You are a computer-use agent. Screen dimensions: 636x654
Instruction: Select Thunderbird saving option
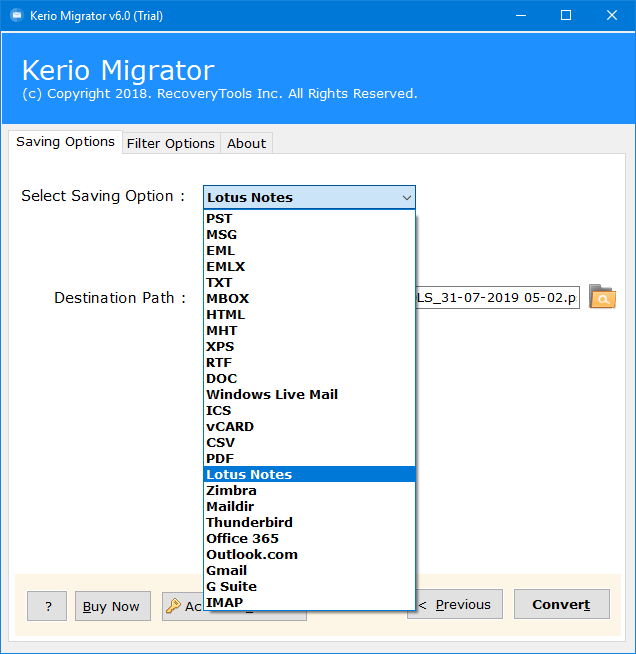(x=309, y=522)
